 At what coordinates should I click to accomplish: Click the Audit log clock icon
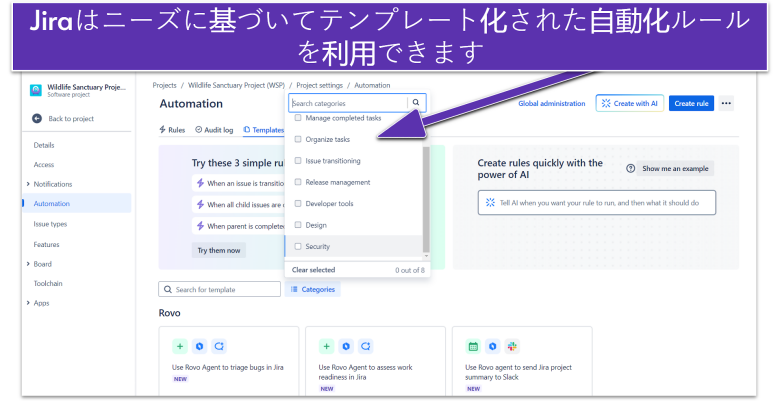[198, 129]
